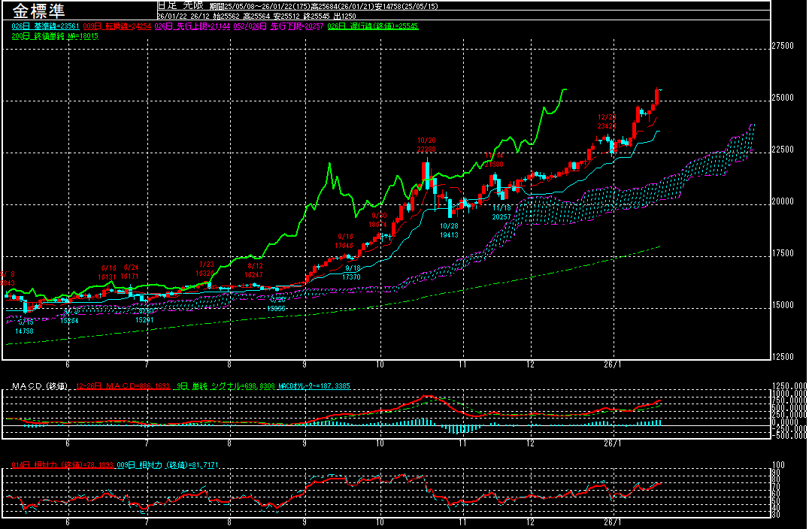Select the 026日 基準線 legend label
This screenshot has width=812, height=529.
tap(38, 26)
